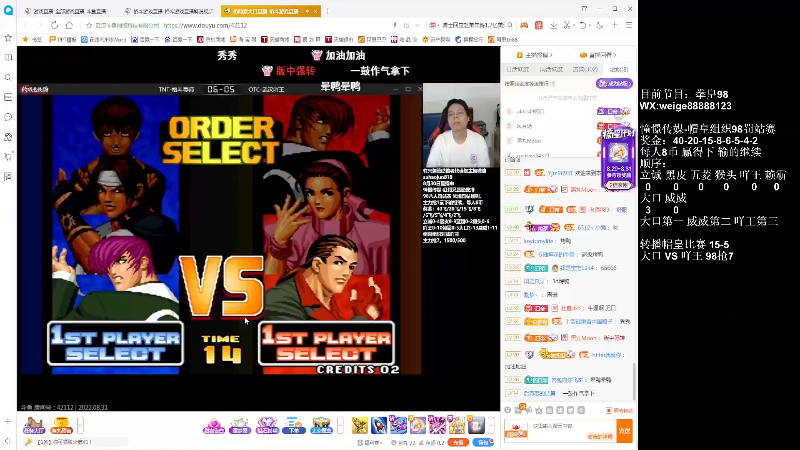The image size is (800, 450).
Task: Toggle night mode with the moon icon
Action: tap(599, 25)
